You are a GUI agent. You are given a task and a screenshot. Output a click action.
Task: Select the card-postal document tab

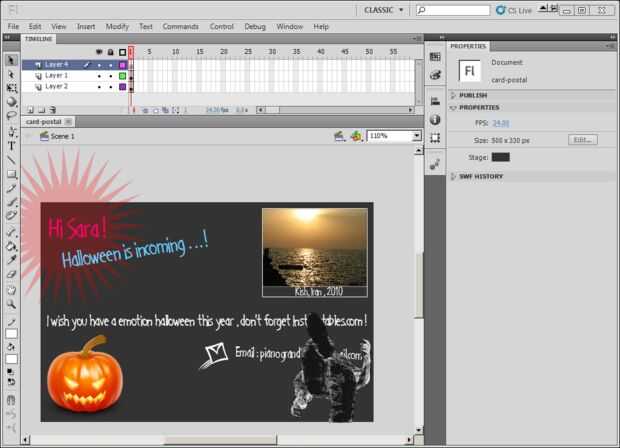[48, 122]
